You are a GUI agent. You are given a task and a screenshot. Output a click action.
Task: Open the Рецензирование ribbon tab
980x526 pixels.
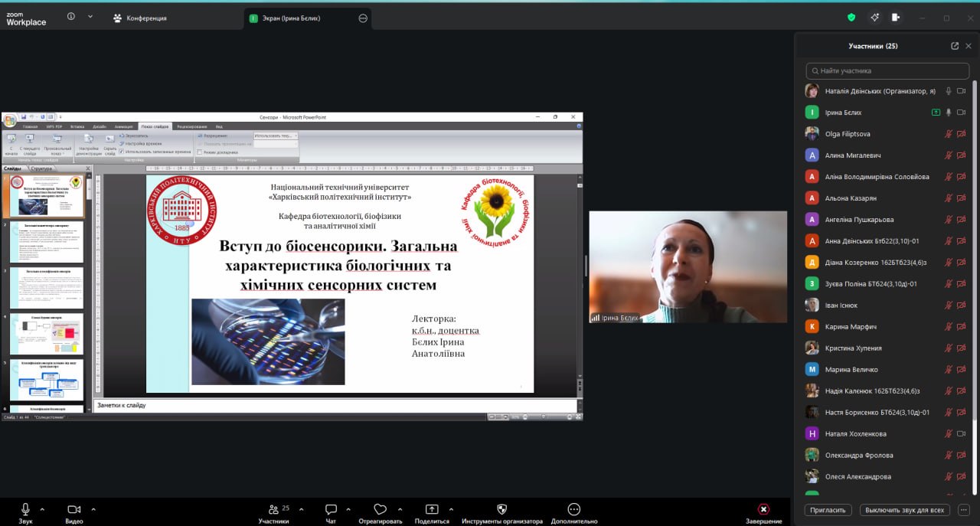pos(191,126)
